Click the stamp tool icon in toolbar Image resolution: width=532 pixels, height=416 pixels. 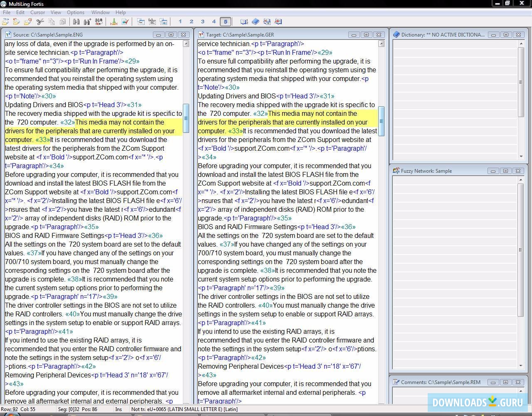[x=113, y=22]
